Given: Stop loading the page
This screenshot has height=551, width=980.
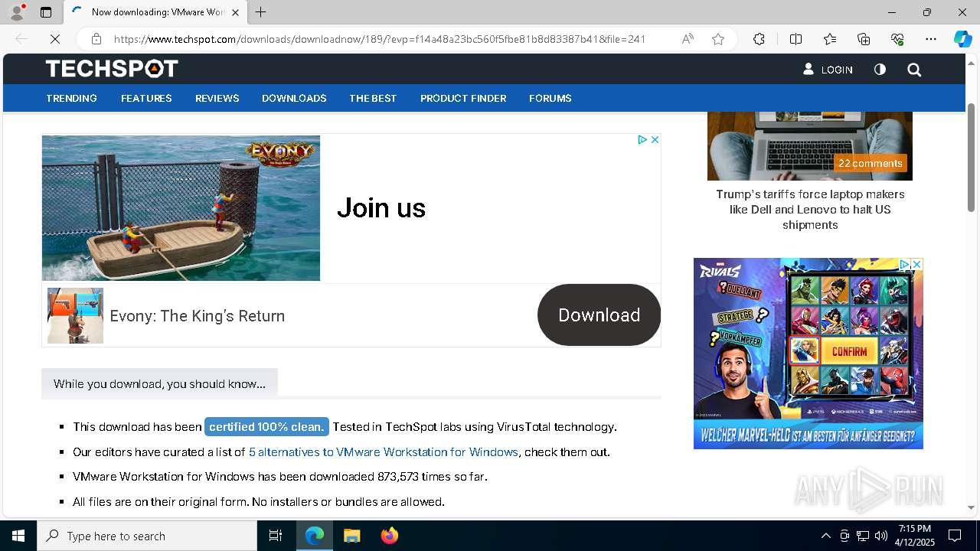Looking at the screenshot, I should [55, 39].
